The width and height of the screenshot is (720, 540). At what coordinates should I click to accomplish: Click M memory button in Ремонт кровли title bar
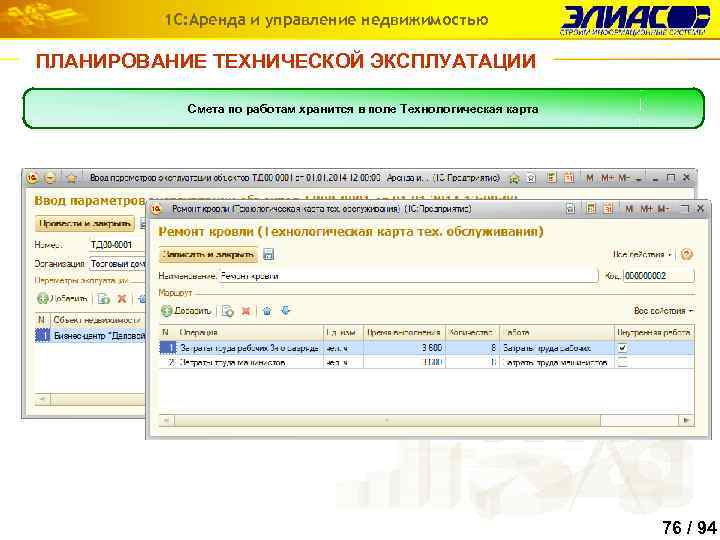tap(629, 209)
